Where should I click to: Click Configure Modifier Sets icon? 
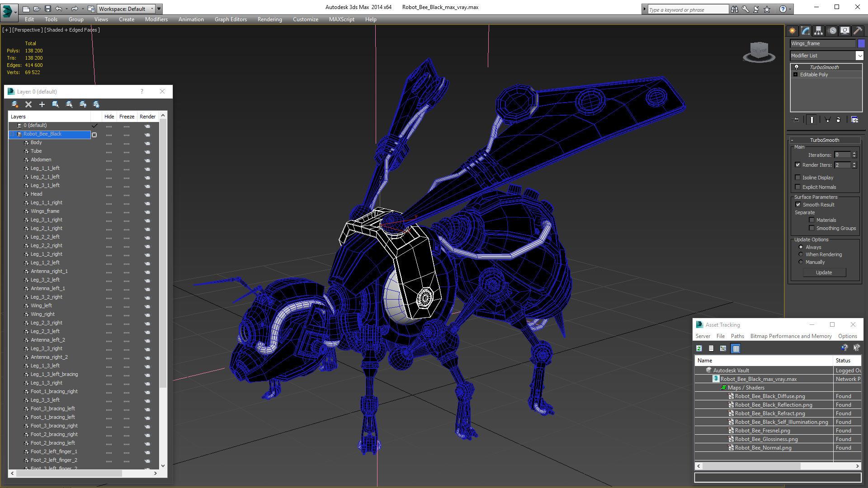click(854, 120)
